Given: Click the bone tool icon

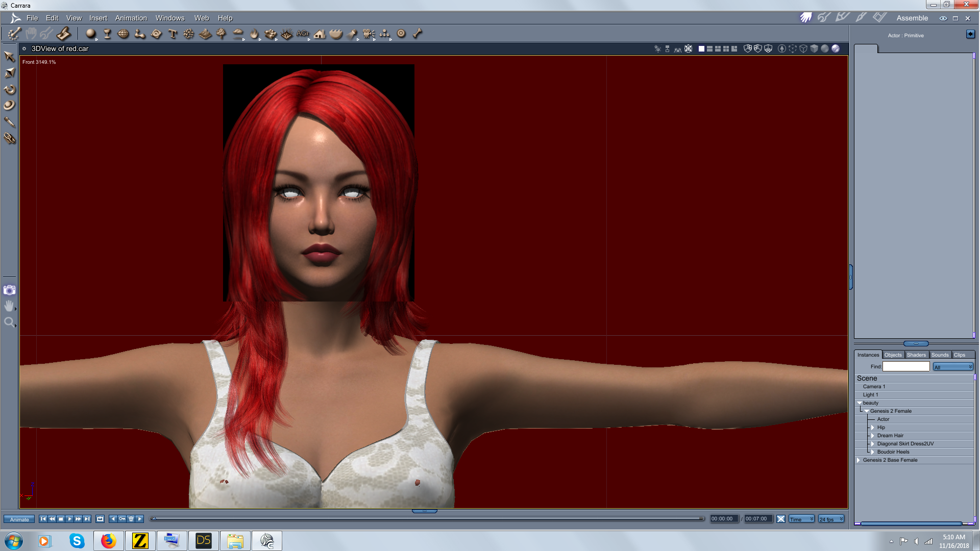Looking at the screenshot, I should pos(417,34).
